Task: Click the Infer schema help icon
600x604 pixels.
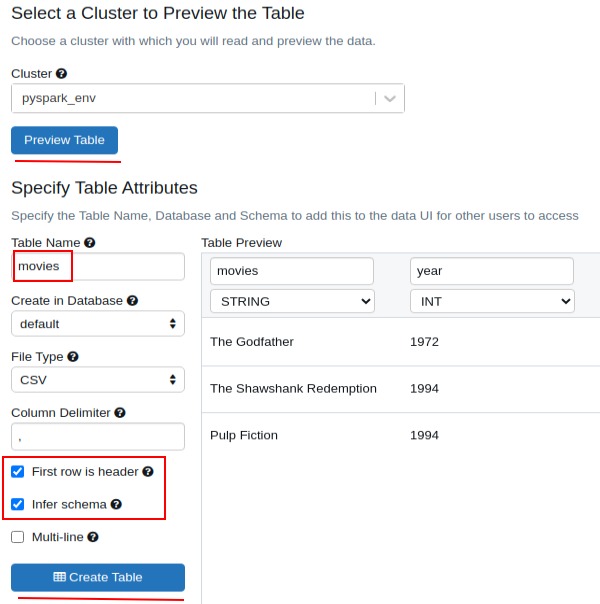Action: [x=116, y=505]
